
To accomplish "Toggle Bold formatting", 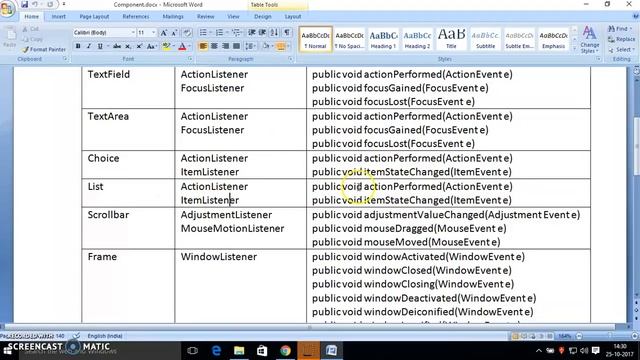I will click(x=78, y=47).
